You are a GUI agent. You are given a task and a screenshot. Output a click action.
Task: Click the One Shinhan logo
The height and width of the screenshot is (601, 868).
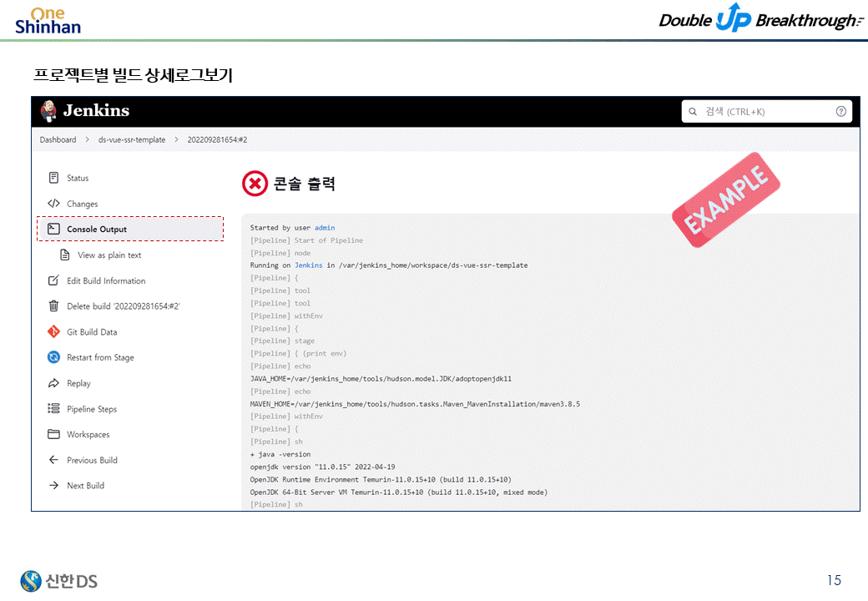coord(48,21)
